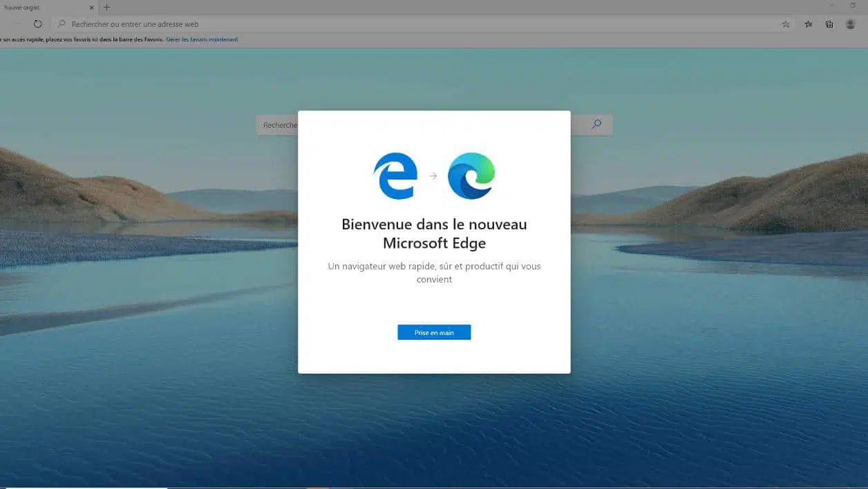Restore the browser window size
This screenshot has height=489, width=868.
coord(853,6)
